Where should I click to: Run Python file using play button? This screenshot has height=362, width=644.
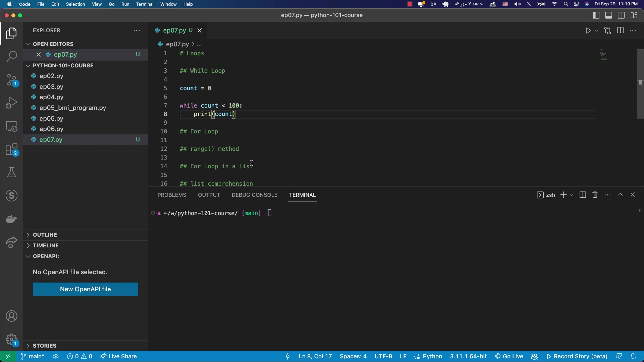[588, 31]
